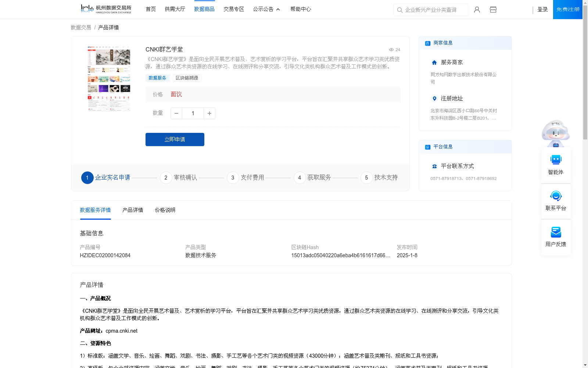This screenshot has width=588, height=368.
Task: Switch to 价格说明 tab
Action: [x=165, y=210]
